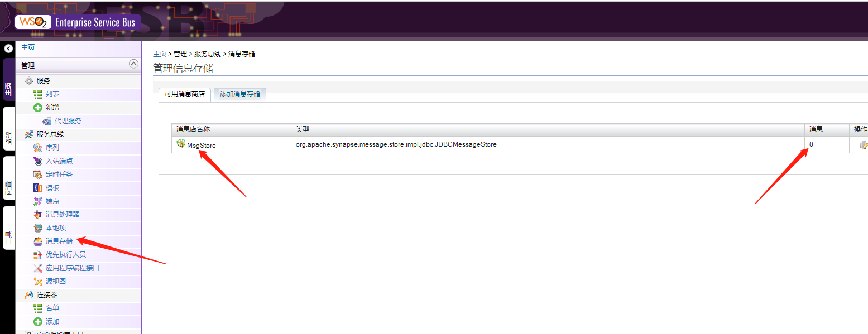Click the 定时任务 icon
Screen dimensions: 868x334
click(38, 175)
